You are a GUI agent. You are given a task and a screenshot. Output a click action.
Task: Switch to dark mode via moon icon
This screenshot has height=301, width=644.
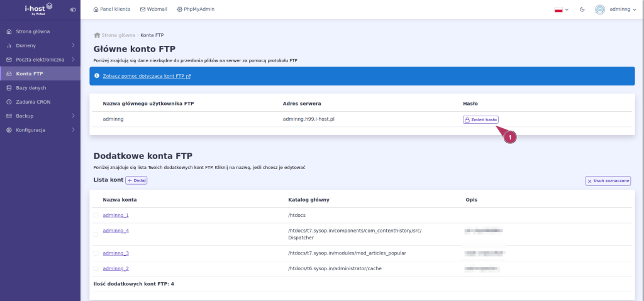582,9
